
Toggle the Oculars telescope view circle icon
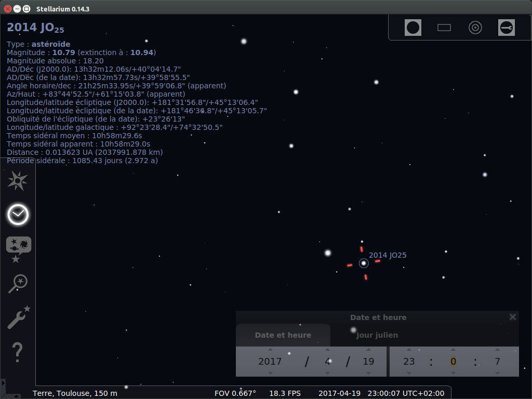coord(413,28)
